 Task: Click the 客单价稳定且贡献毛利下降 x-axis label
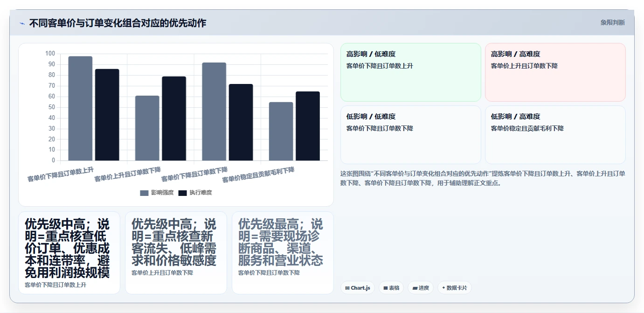(x=258, y=175)
